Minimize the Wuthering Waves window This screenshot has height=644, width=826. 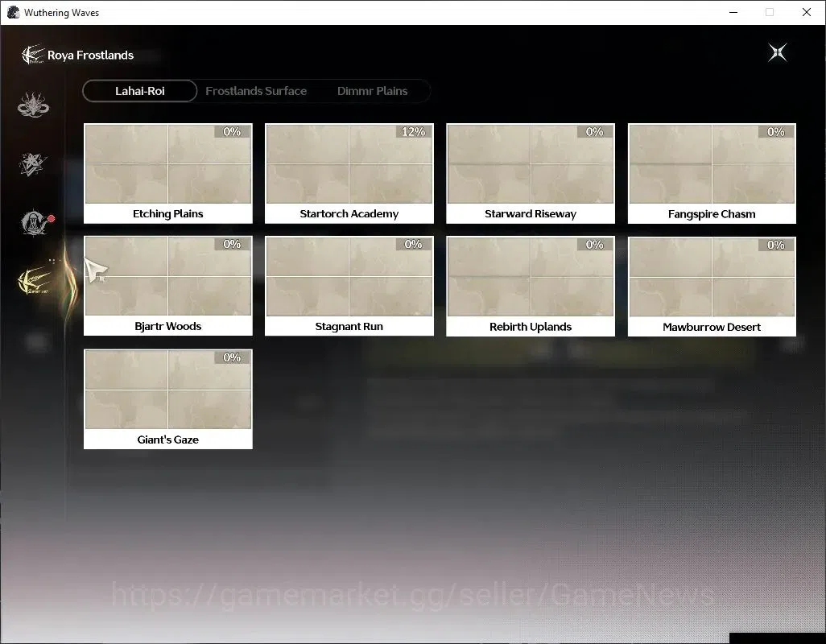(733, 12)
